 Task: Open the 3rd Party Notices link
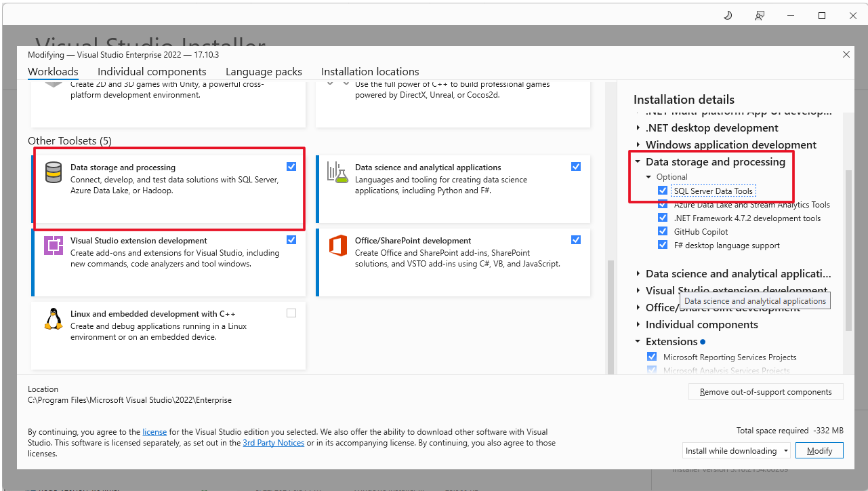click(274, 443)
